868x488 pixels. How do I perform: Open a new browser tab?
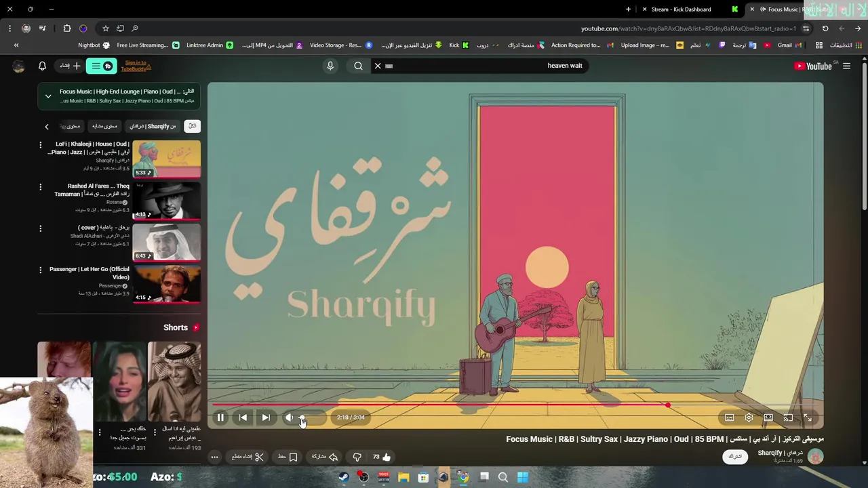[x=628, y=9]
